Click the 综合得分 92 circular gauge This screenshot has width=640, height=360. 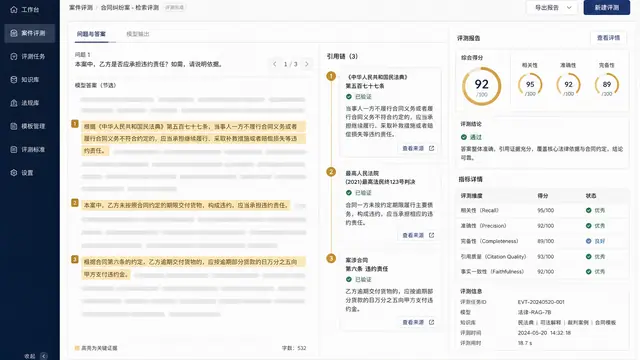tap(482, 86)
